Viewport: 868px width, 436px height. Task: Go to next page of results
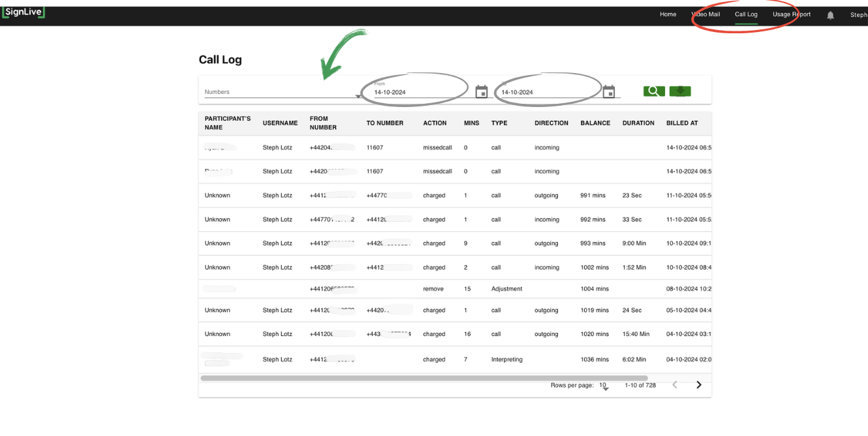(698, 385)
